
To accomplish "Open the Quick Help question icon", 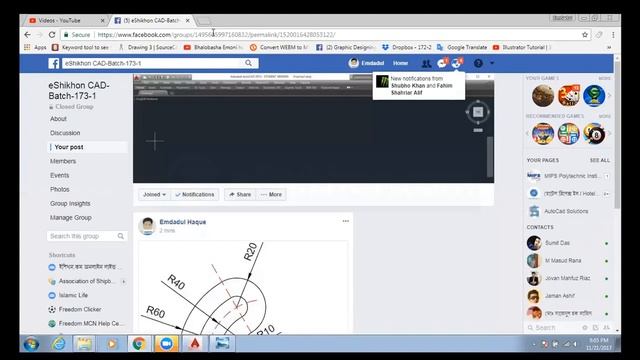I will click(478, 63).
